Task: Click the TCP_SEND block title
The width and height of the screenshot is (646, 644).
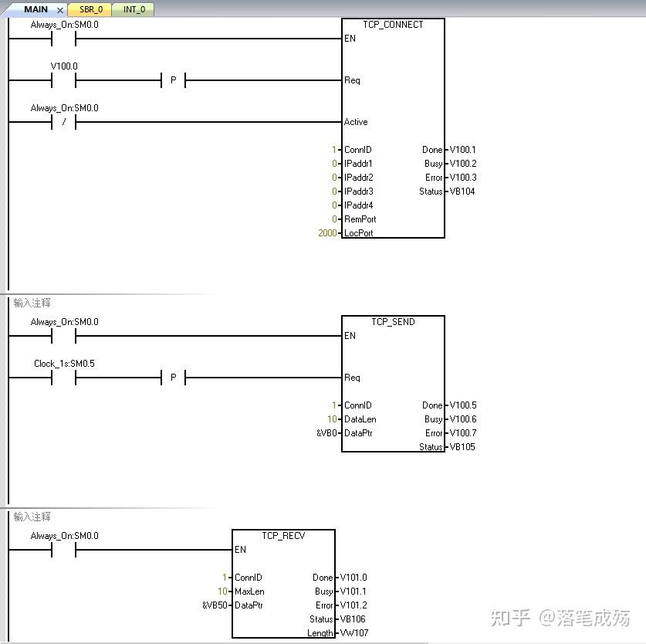Action: (393, 321)
